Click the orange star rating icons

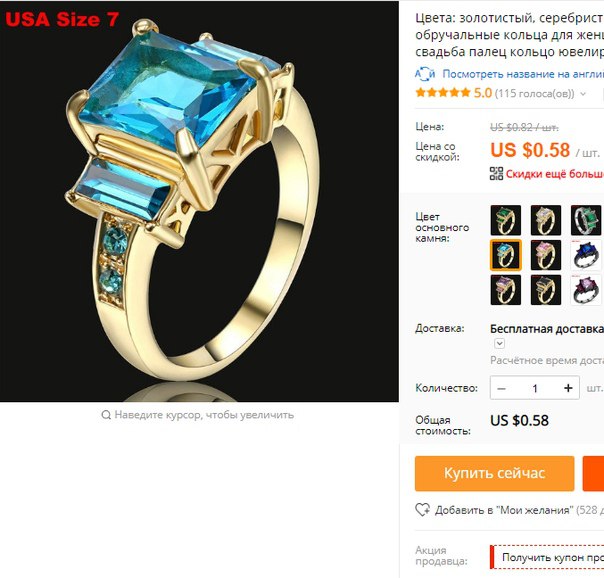click(443, 93)
